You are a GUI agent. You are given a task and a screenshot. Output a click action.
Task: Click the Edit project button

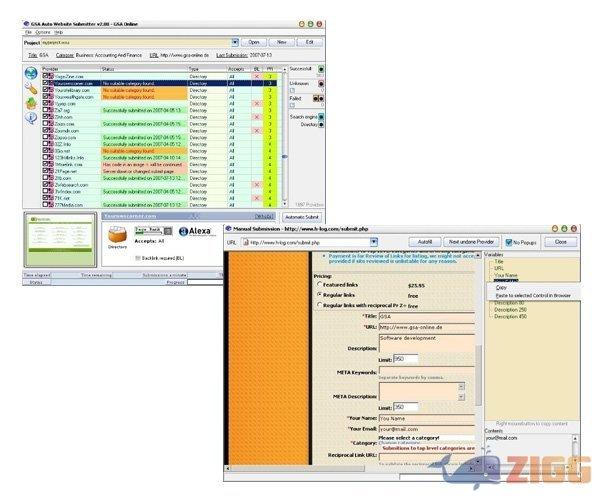[310, 42]
